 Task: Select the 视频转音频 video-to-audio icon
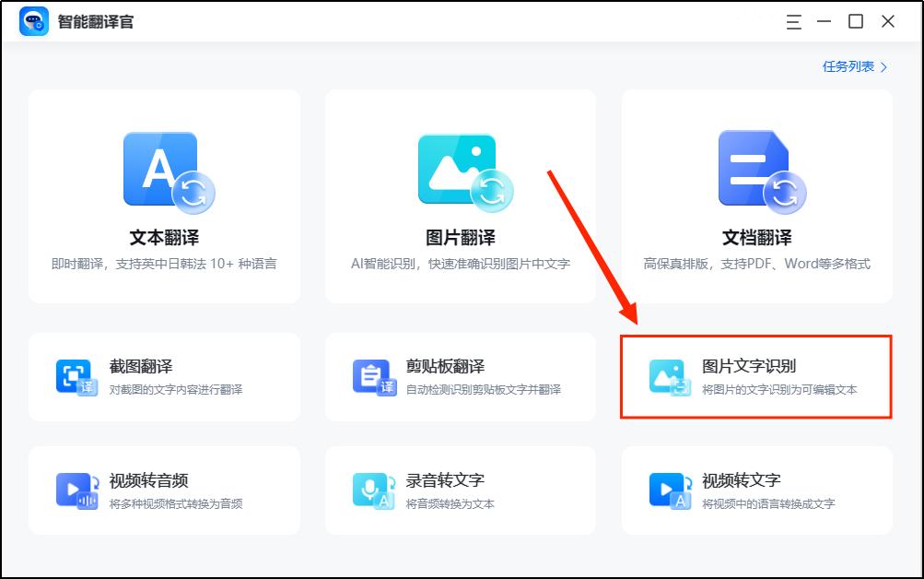click(78, 490)
